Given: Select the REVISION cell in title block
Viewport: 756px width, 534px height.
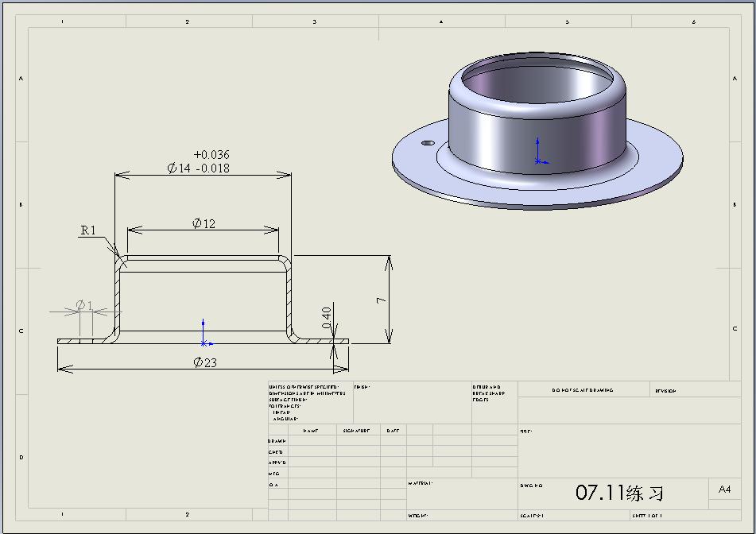Looking at the screenshot, I should (665, 391).
